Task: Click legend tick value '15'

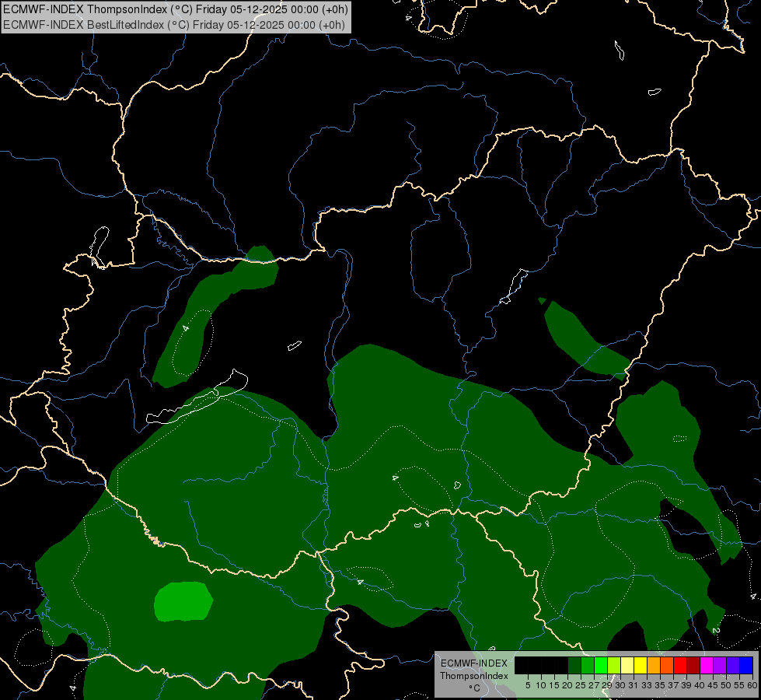Action: [x=554, y=685]
